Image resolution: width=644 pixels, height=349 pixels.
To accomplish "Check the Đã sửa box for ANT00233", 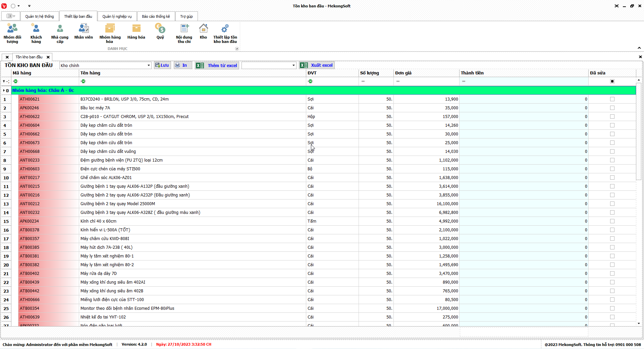I will pos(612,160).
